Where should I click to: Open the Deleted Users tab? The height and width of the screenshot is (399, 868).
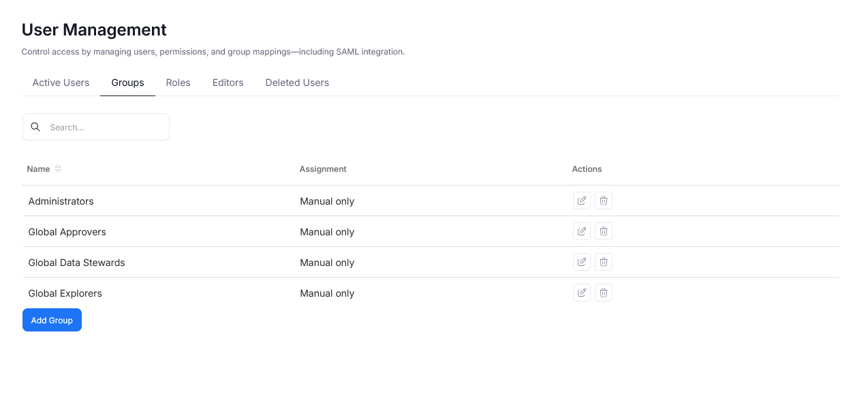[x=297, y=83]
